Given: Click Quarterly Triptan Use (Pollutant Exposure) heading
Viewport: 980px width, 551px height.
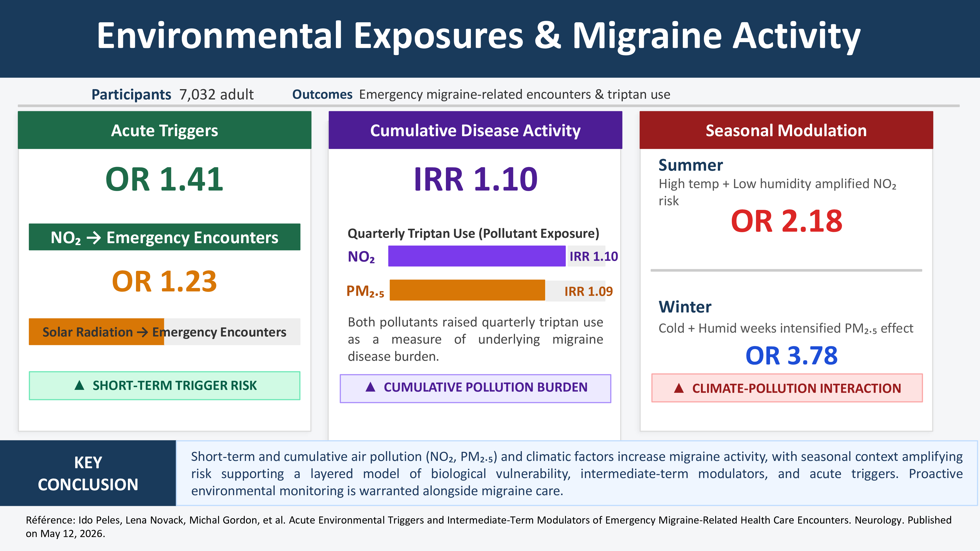Looking at the screenshot, I should coord(473,233).
